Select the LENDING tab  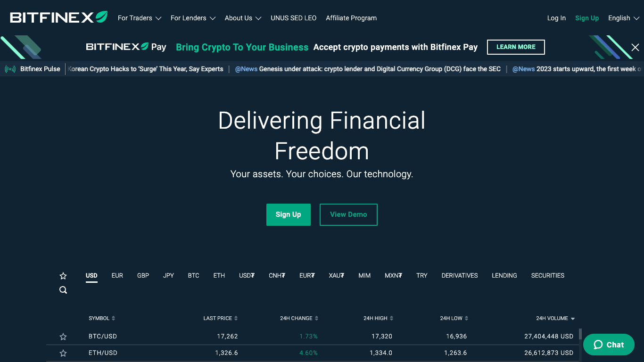pos(504,276)
